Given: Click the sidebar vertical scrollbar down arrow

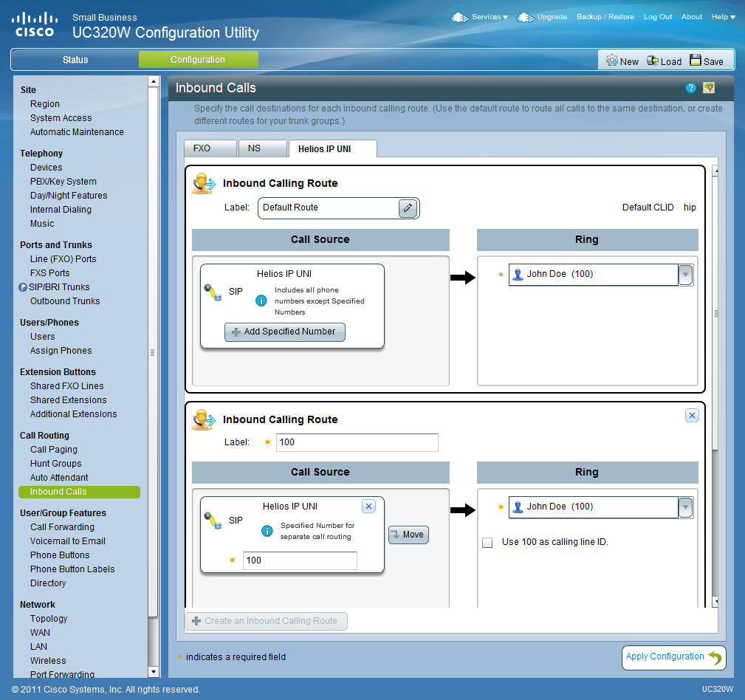Looking at the screenshot, I should point(154,672).
